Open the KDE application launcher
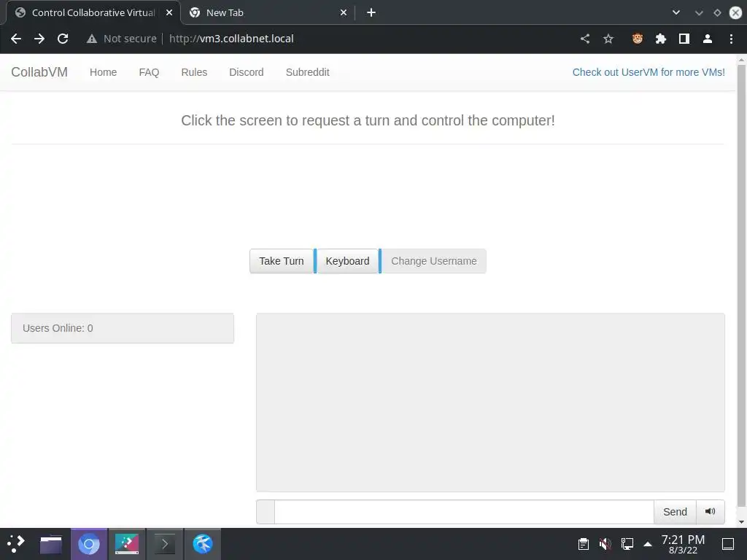Image resolution: width=747 pixels, height=560 pixels. pyautogui.click(x=16, y=544)
